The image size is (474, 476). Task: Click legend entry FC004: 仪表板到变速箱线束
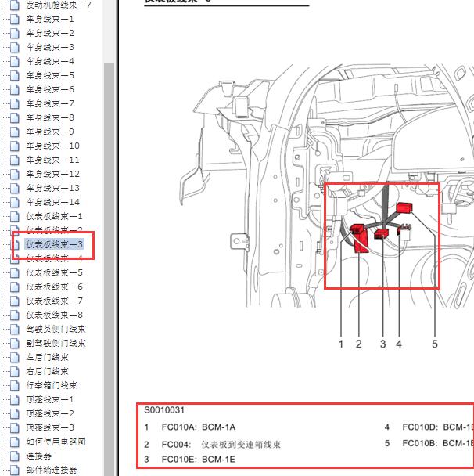[221, 445]
